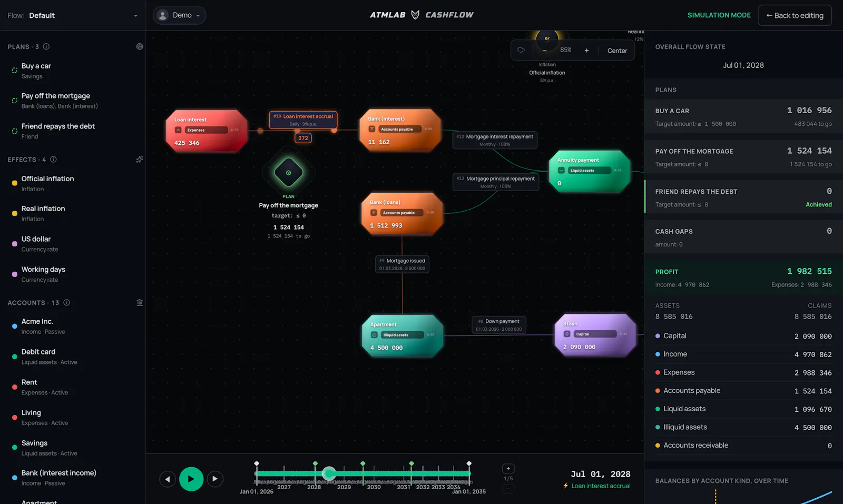This screenshot has height=504, width=843.
Task: Click the target icon in PLANS header
Action: [140, 46]
